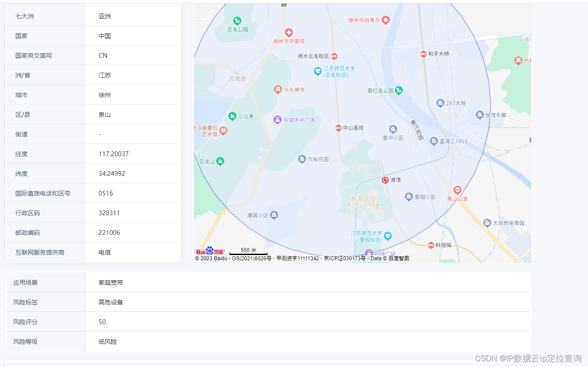Click the 国家英文简写 row label

tap(34, 56)
